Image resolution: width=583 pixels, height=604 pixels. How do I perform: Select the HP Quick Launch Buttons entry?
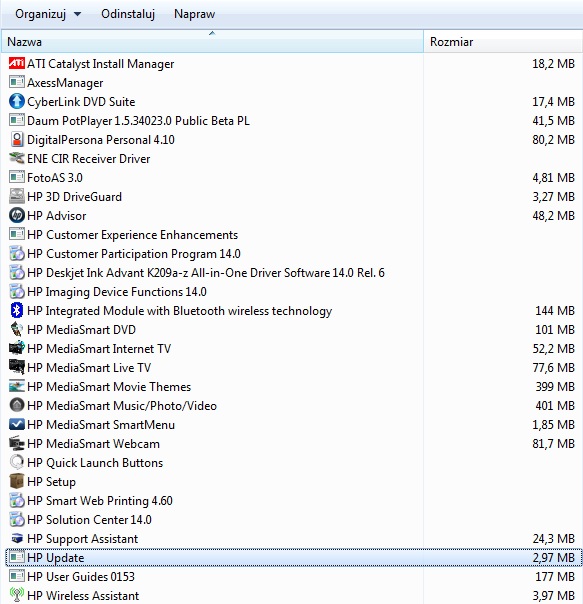pos(294,462)
